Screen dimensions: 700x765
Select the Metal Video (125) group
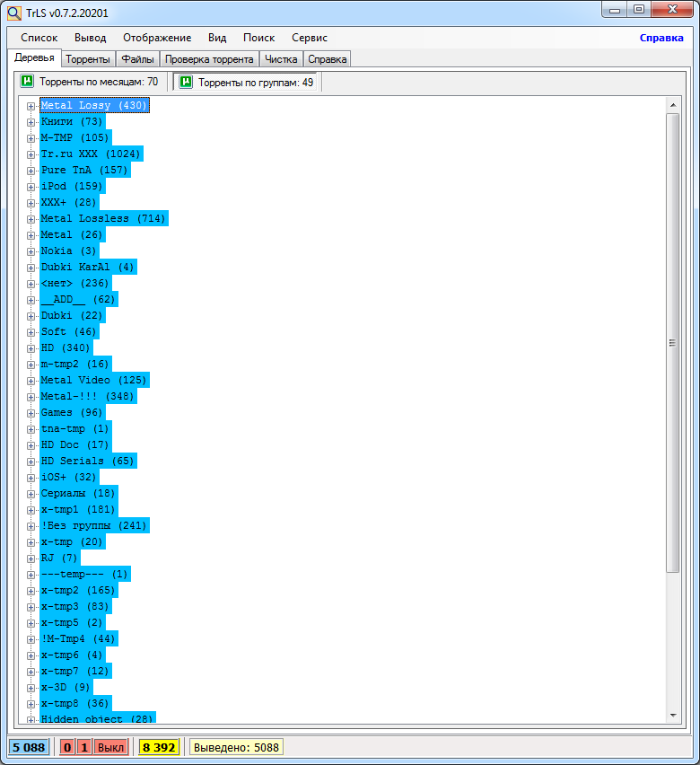point(94,380)
